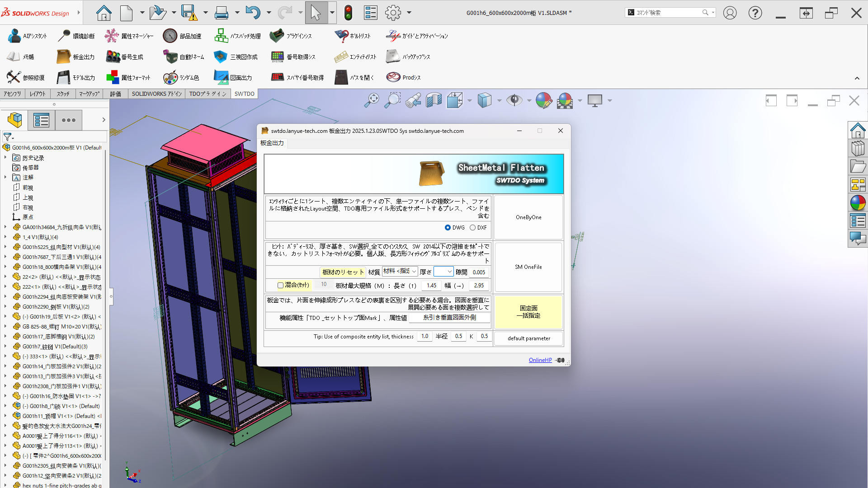
Task: Click the OneByOne button
Action: point(528,217)
